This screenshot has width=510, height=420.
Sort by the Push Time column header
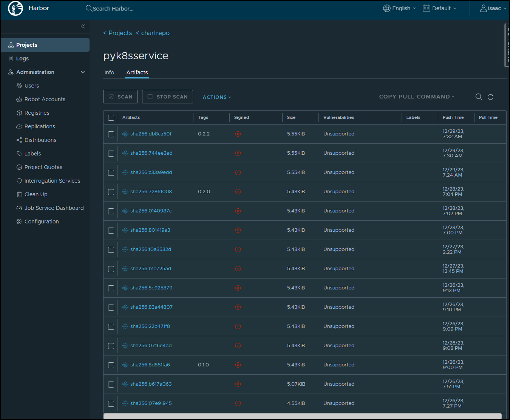453,117
